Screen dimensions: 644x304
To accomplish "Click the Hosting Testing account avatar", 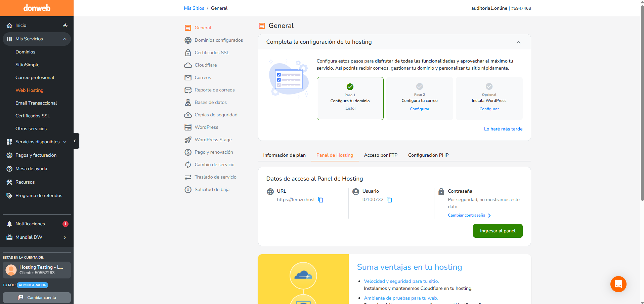I will point(11,270).
